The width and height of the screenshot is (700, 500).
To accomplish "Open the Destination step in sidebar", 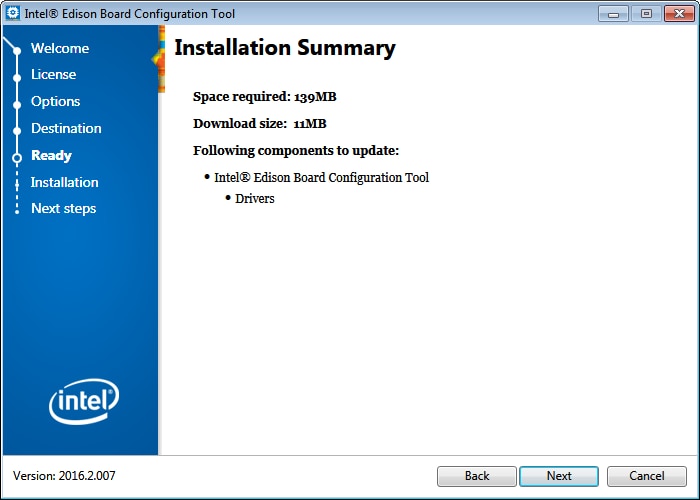I will 66,129.
